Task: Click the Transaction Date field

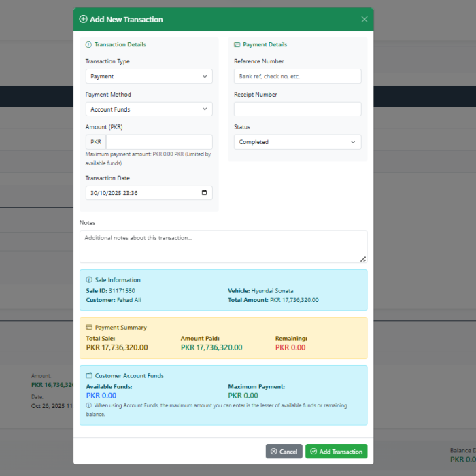Action: pos(143,193)
